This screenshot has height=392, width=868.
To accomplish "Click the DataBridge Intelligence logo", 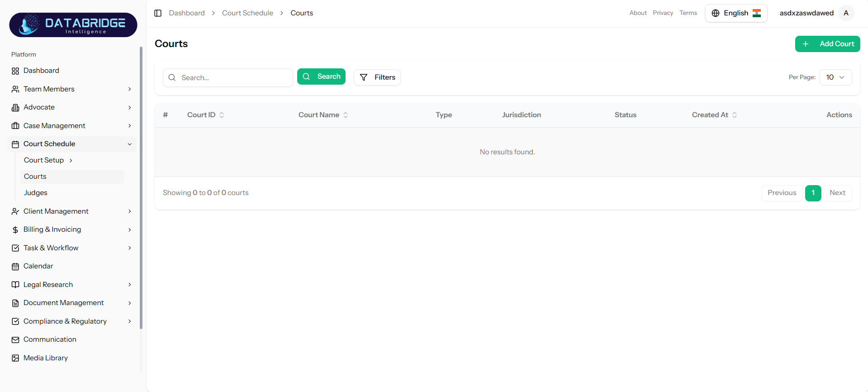I will pyautogui.click(x=73, y=25).
